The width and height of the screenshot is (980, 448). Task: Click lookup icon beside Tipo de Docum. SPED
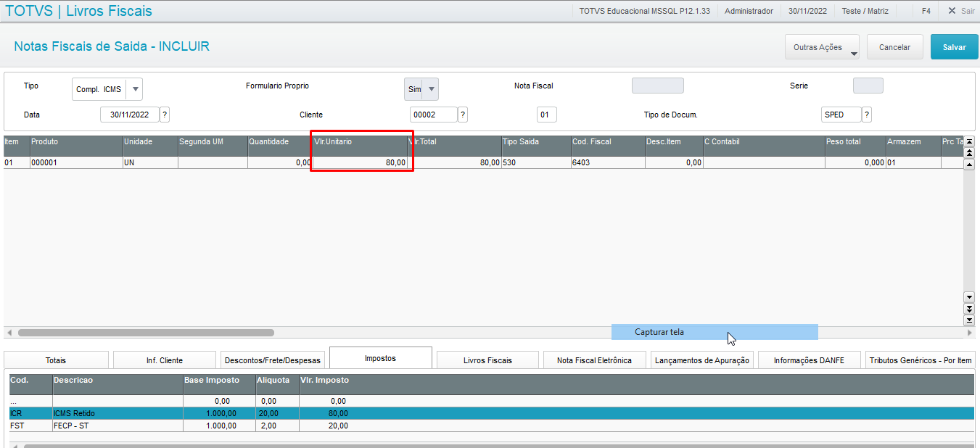click(867, 115)
